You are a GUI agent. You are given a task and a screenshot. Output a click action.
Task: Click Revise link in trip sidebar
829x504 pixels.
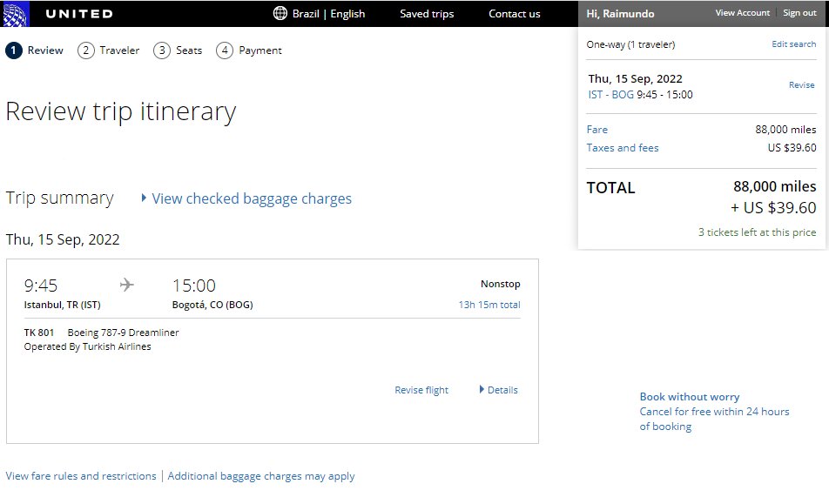(801, 84)
